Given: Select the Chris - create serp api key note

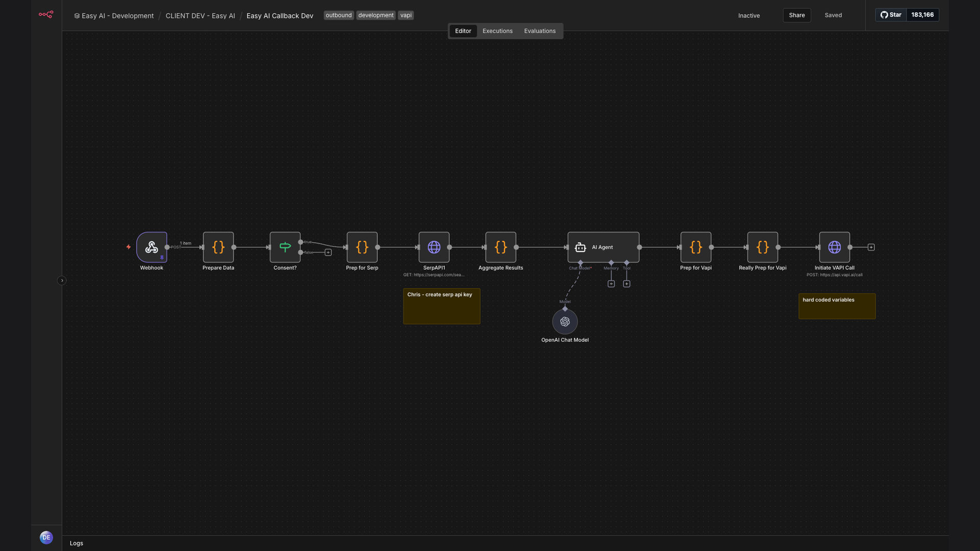Looking at the screenshot, I should click(442, 306).
